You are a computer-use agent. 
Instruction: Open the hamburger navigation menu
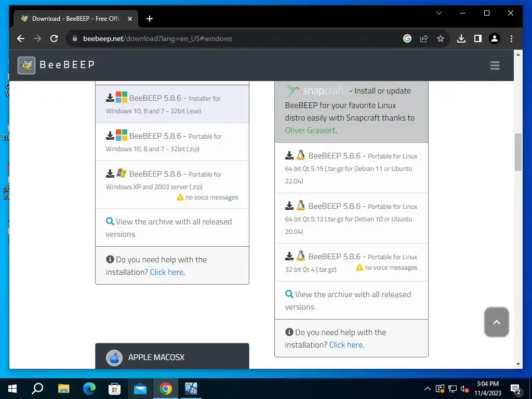495,65
